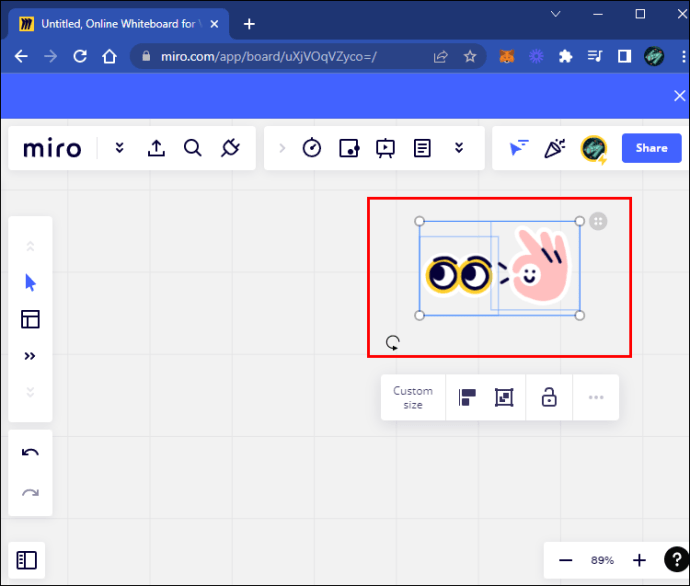Zoom out with the minus button
Image resolution: width=690 pixels, height=586 pixels.
point(566,560)
